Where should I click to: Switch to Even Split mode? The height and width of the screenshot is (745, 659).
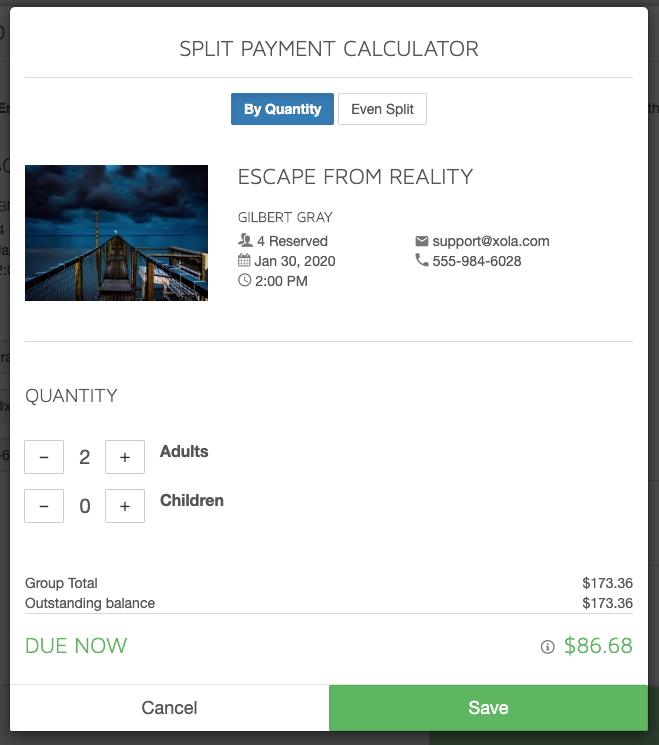382,109
